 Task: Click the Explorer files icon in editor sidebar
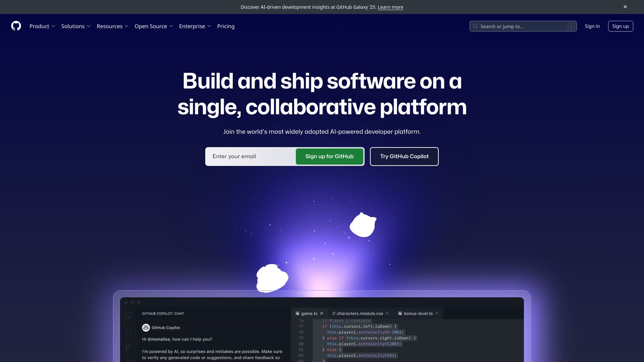click(128, 315)
